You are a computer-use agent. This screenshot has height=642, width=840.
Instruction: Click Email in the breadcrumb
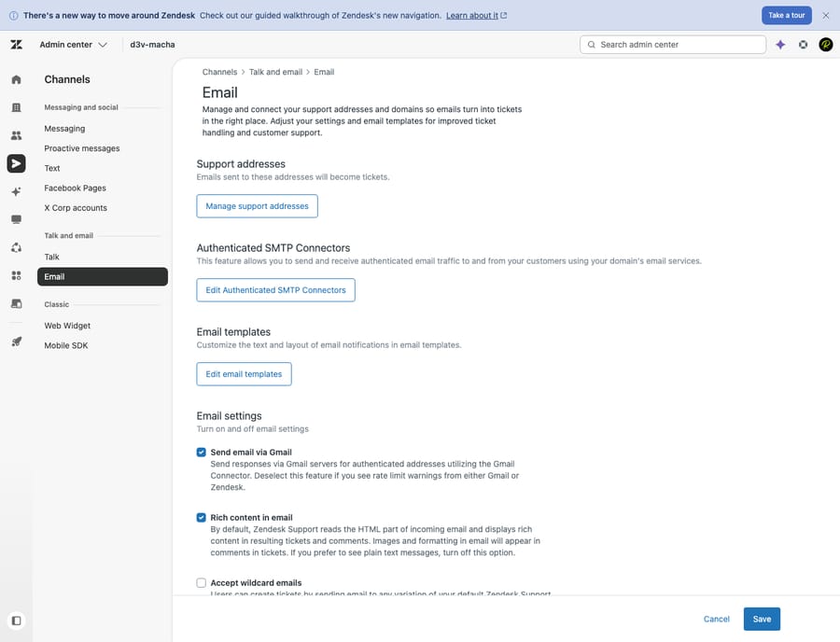pos(324,72)
